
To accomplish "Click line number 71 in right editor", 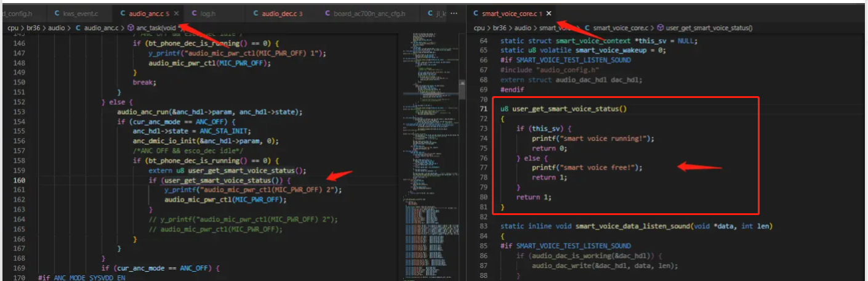I will click(484, 108).
